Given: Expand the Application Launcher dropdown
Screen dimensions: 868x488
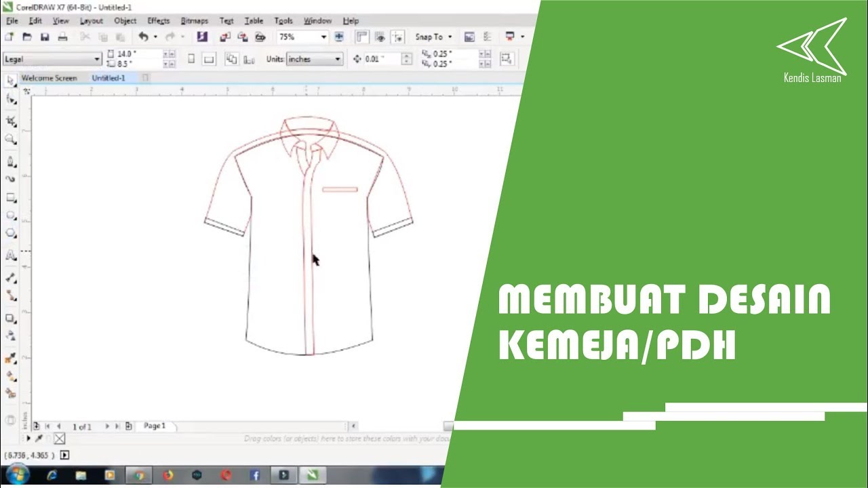Looking at the screenshot, I should tap(522, 37).
